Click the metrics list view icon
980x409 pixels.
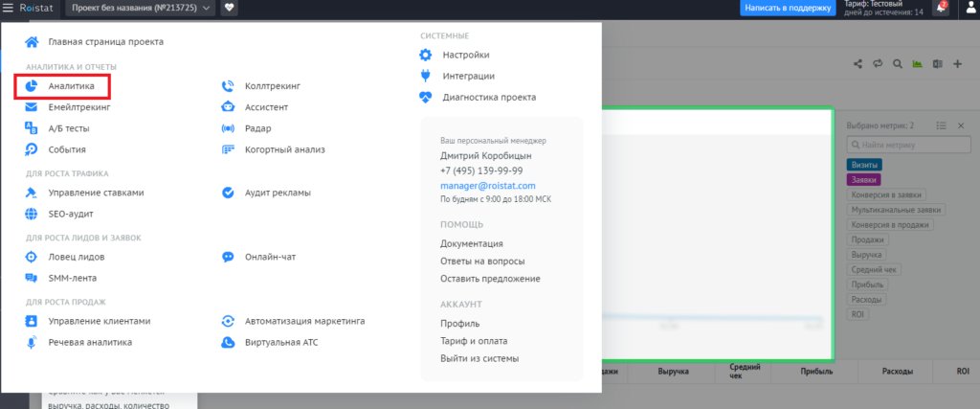pyautogui.click(x=942, y=125)
